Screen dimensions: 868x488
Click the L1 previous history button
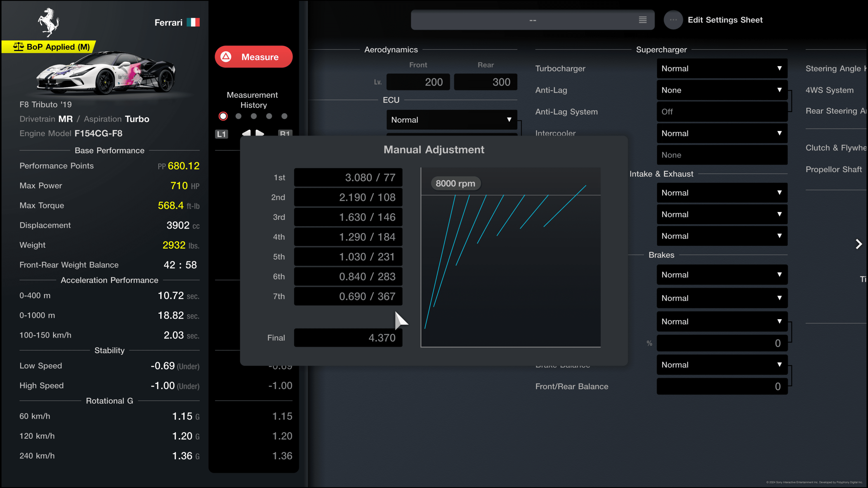coord(221,134)
